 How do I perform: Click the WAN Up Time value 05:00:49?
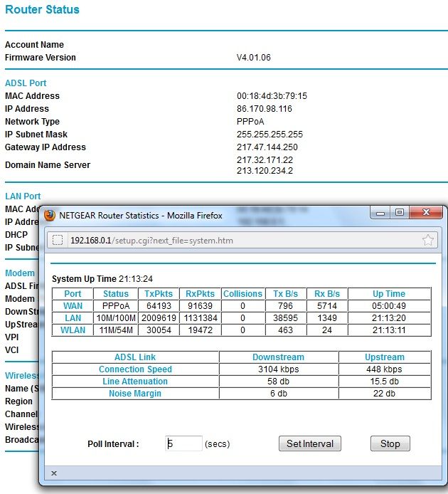389,306
